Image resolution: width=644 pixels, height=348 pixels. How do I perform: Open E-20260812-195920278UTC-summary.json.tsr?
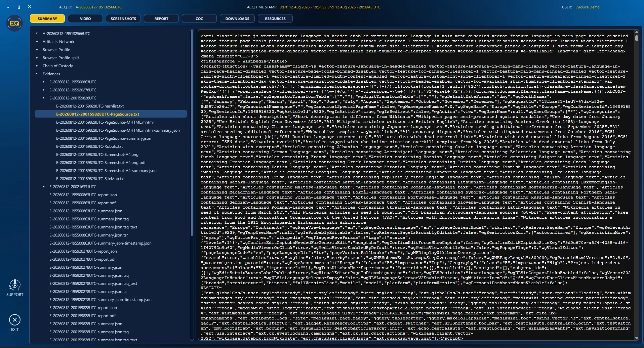pyautogui.click(x=88, y=292)
